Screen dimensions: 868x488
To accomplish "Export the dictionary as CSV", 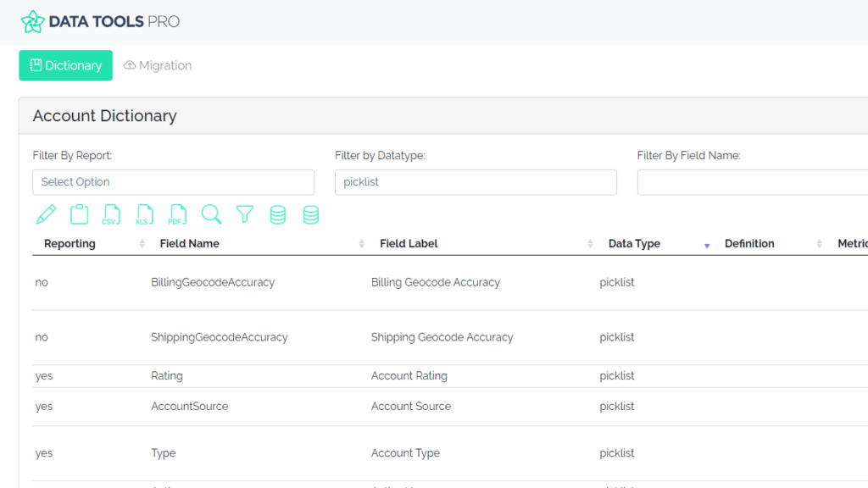I will [x=112, y=214].
